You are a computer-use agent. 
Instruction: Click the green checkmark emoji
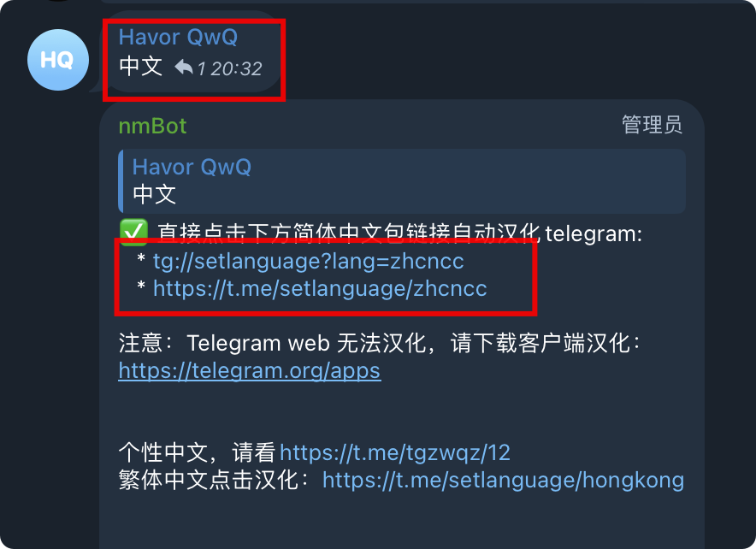pyautogui.click(x=133, y=233)
